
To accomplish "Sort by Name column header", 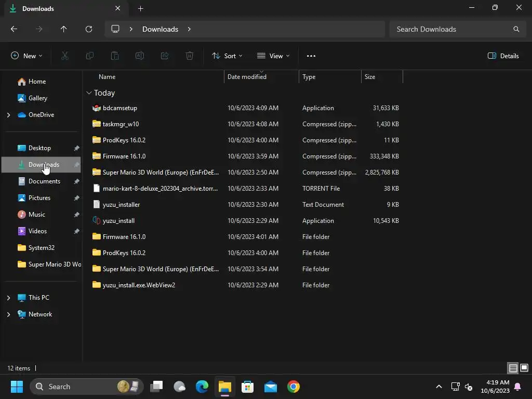I will [x=107, y=77].
